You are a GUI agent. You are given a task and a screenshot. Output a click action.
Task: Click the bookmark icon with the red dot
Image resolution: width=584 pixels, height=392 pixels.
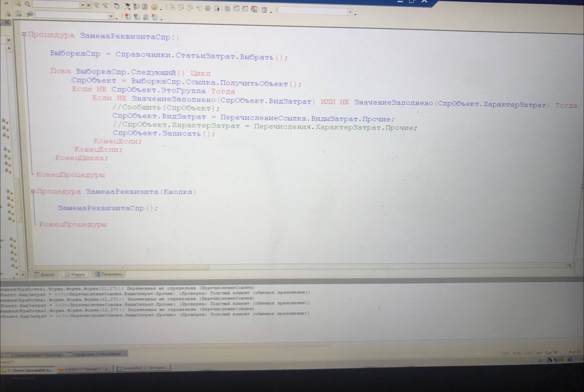click(x=128, y=17)
